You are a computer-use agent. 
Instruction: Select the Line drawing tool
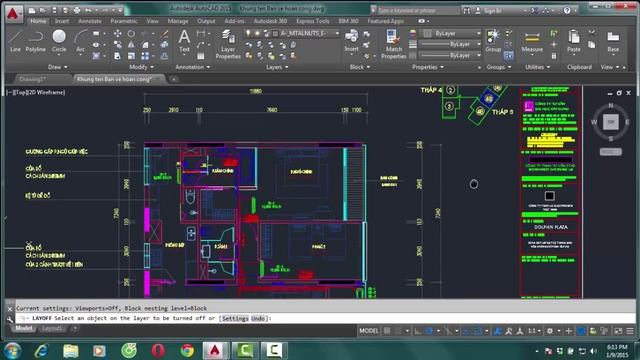point(15,41)
